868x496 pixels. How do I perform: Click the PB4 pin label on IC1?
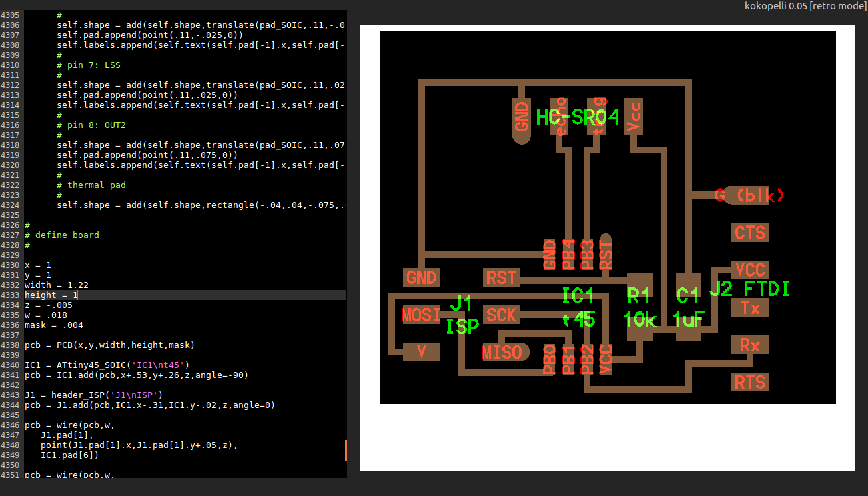tap(568, 255)
